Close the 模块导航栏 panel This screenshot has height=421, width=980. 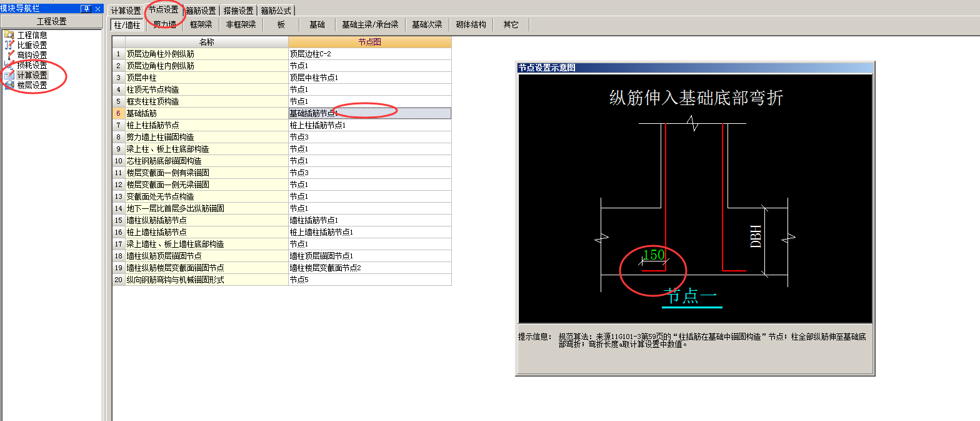tap(97, 8)
